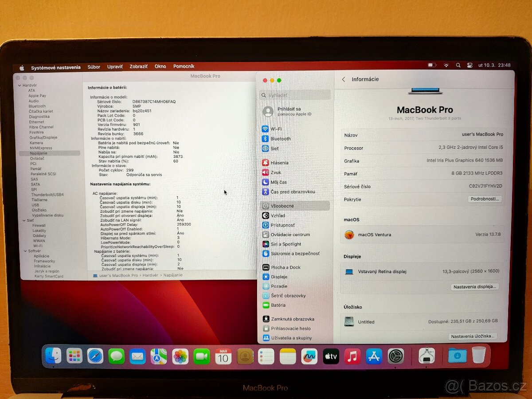Image resolution: width=532 pixels, height=399 pixels.
Task: Open the Pomocník menu in the menu bar
Action: [x=184, y=66]
